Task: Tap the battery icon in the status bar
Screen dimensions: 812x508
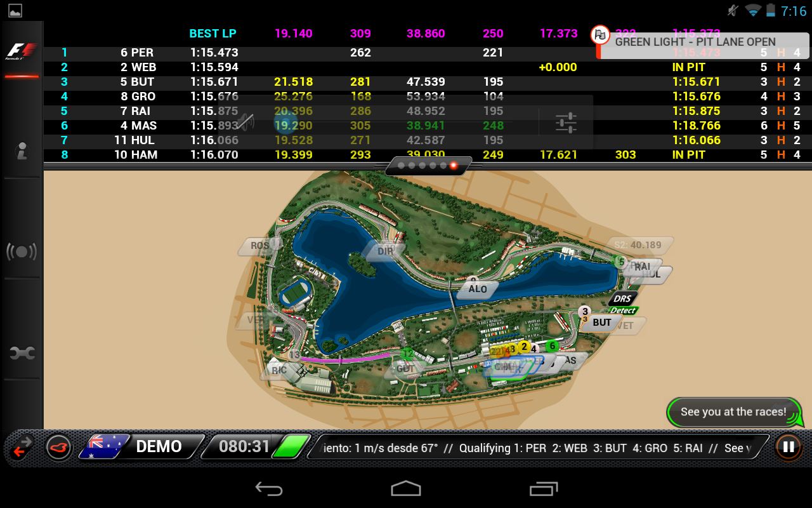Action: [771, 10]
